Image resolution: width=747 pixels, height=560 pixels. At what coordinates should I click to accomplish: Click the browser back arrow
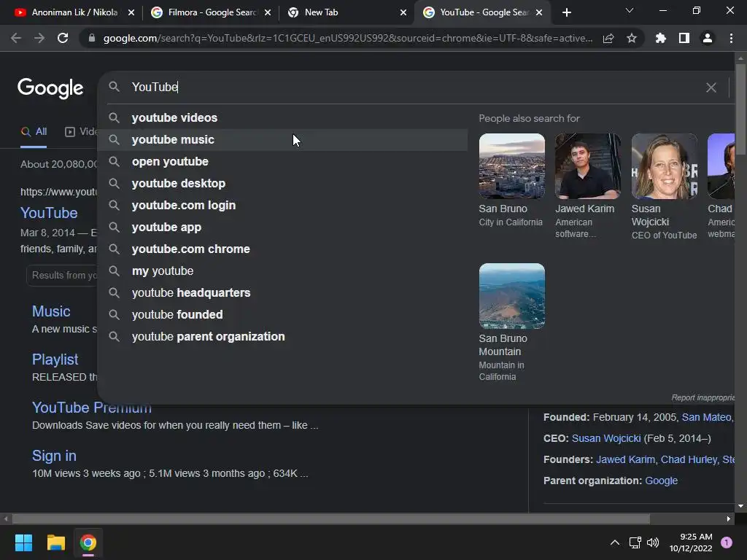16,38
